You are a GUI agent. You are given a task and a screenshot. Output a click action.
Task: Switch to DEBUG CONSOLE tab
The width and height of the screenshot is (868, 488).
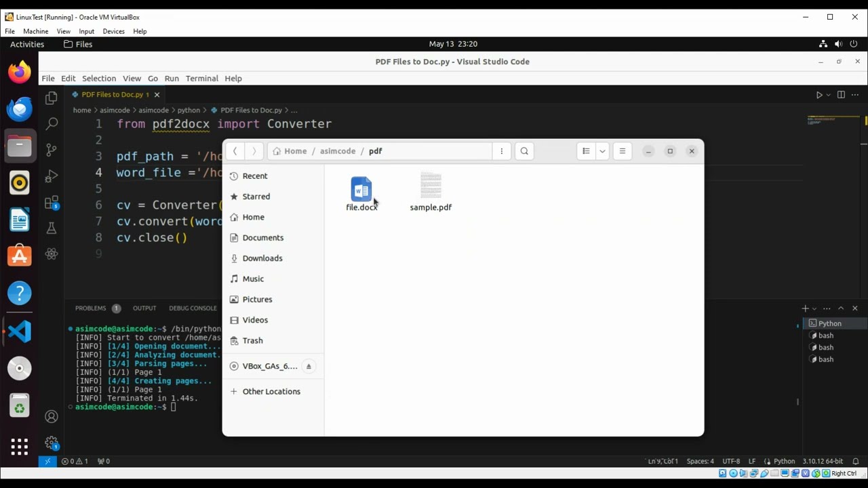click(193, 308)
